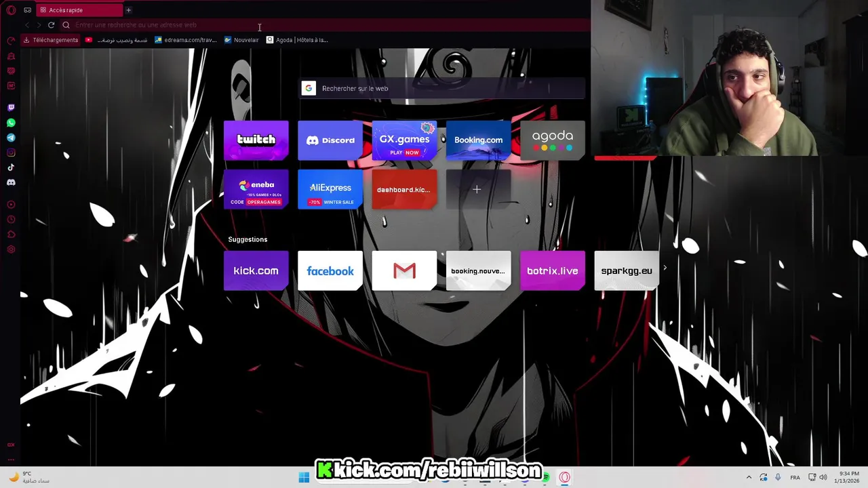Open the GX Cleaner sidebar icon
This screenshot has width=868, height=488.
coord(11,56)
